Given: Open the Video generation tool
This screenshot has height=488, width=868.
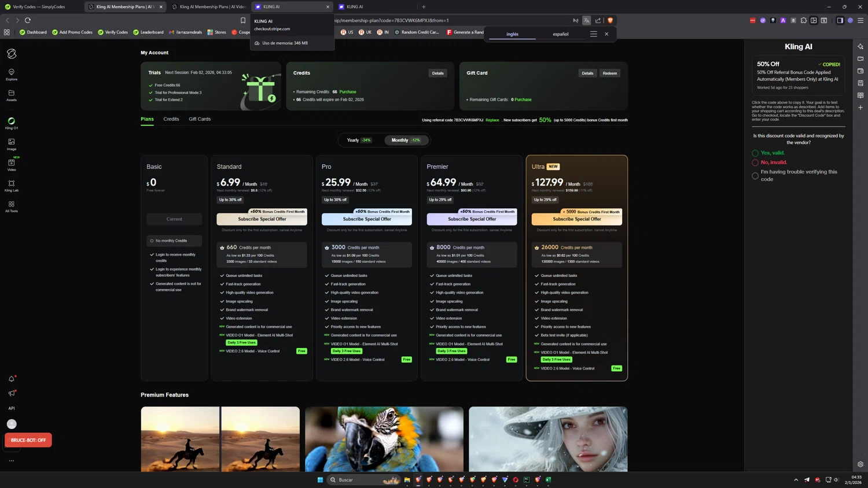Looking at the screenshot, I should (x=12, y=165).
